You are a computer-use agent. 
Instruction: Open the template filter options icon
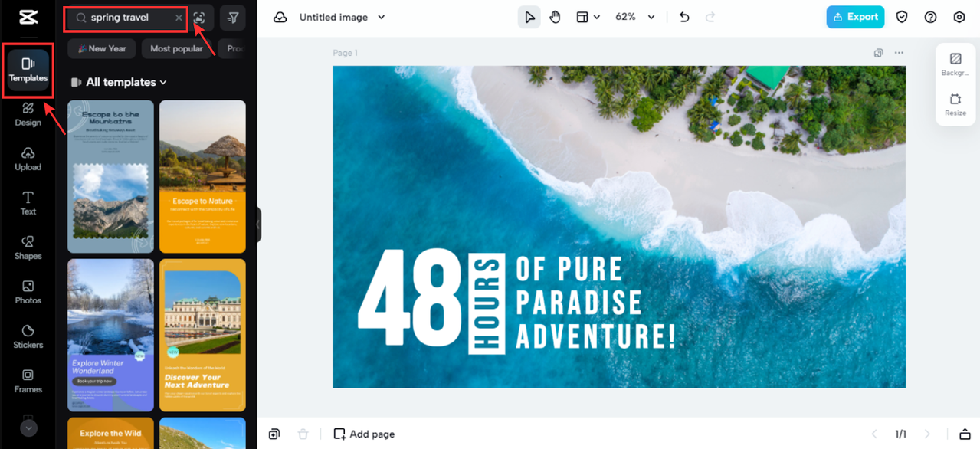pos(233,18)
